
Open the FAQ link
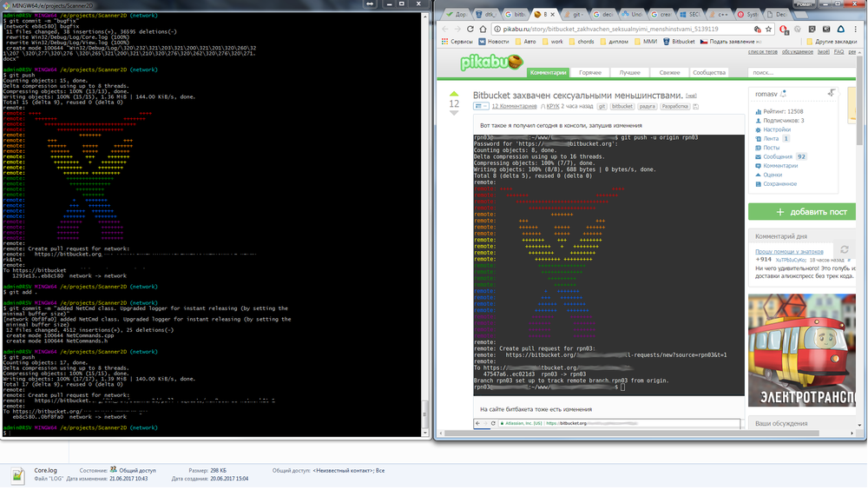(x=838, y=52)
